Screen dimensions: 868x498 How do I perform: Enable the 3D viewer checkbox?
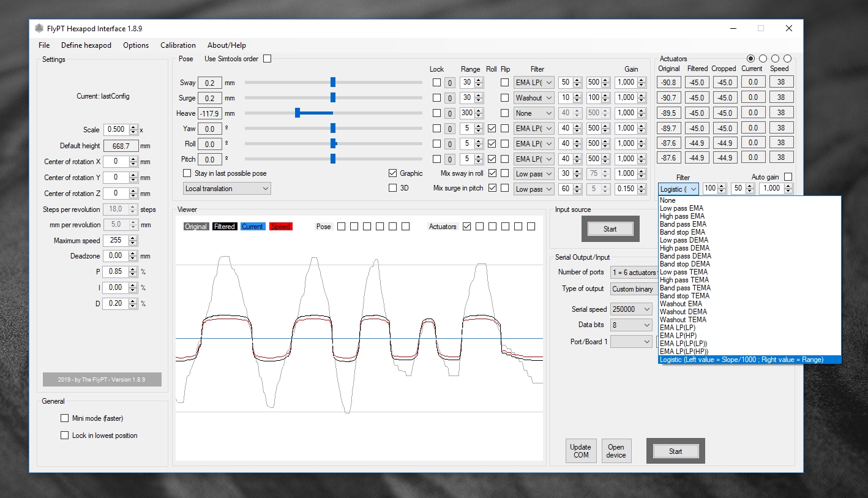[392, 188]
